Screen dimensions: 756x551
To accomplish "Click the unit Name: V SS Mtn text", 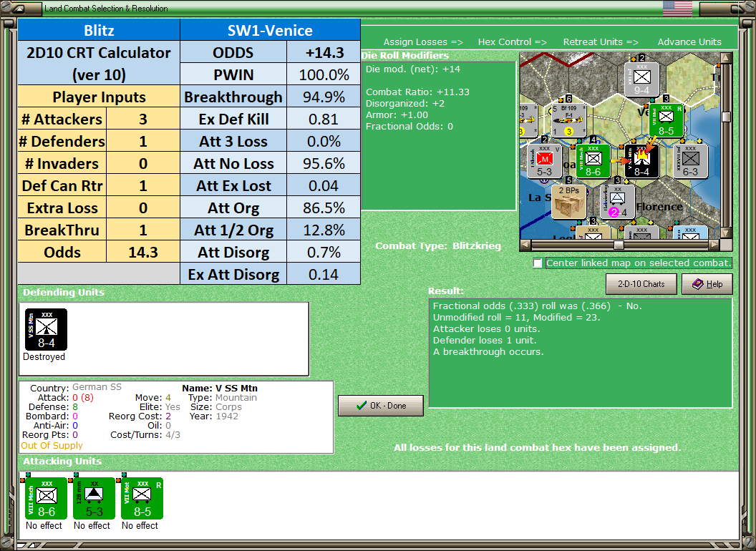I will click(219, 388).
